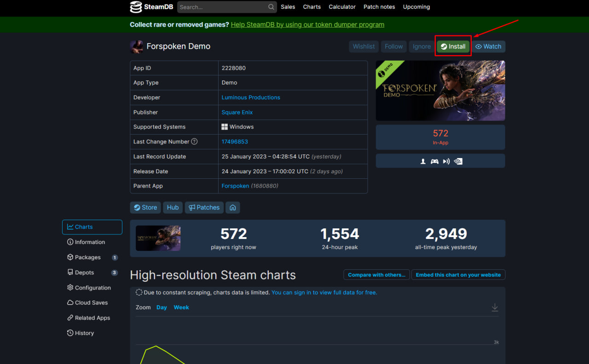Screen dimensions: 589x364
Task: Go to Patch notes
Action: point(379,7)
